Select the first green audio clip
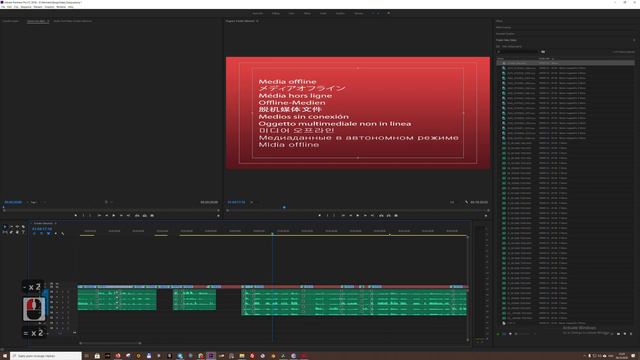Screen dimensions: 640x360 [117, 300]
